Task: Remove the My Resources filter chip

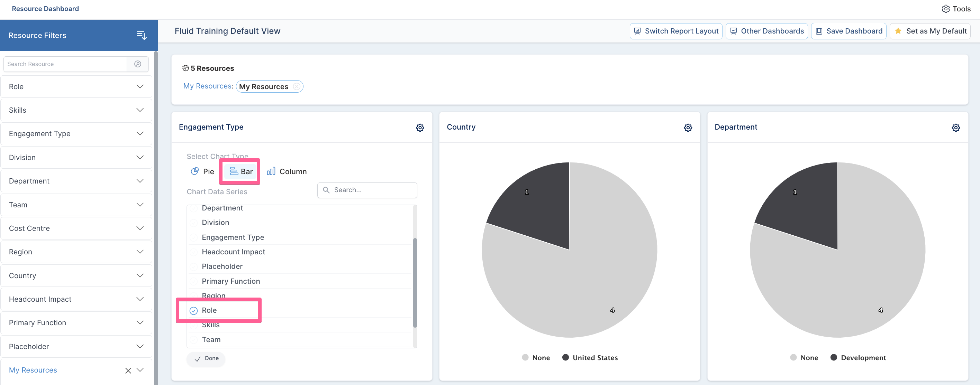Action: 296,87
